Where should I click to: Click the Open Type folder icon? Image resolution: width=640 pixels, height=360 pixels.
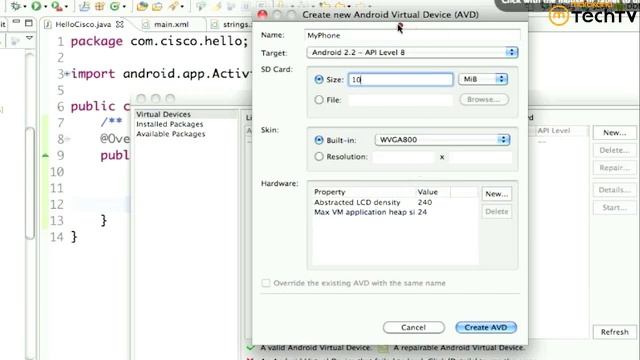click(142, 6)
